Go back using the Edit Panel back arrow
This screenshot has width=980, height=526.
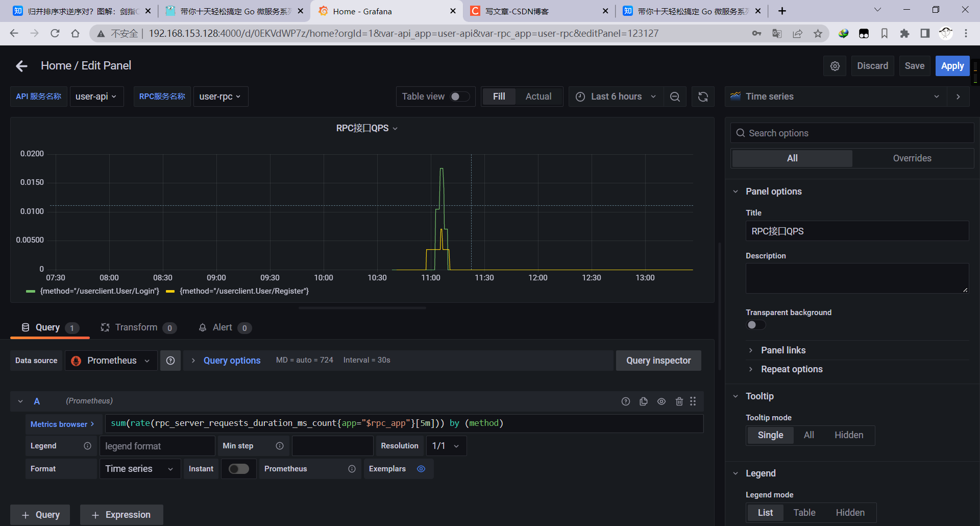(x=21, y=66)
